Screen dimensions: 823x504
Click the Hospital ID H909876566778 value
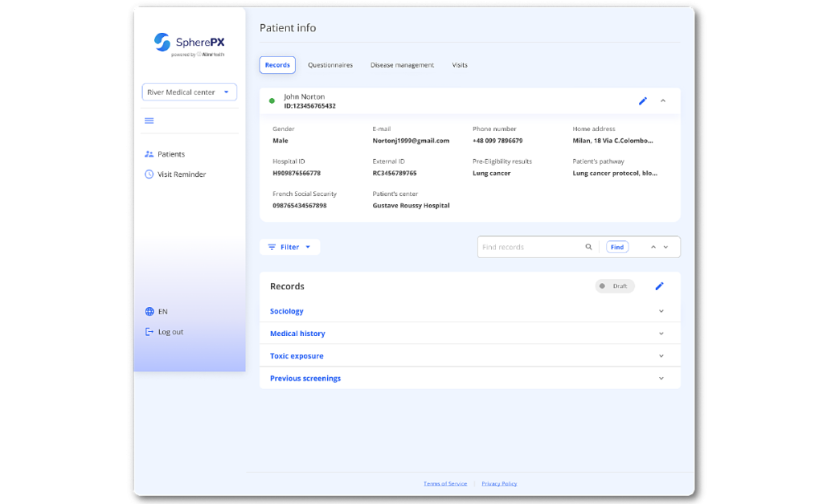coord(297,174)
